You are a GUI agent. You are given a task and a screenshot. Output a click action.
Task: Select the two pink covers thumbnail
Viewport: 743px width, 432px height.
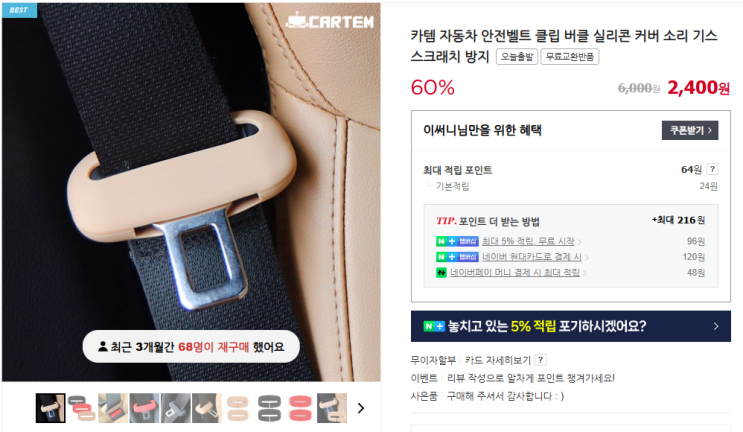click(x=300, y=408)
